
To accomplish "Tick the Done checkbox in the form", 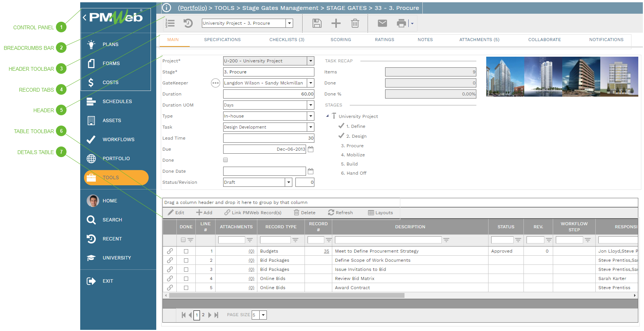I will tap(225, 160).
